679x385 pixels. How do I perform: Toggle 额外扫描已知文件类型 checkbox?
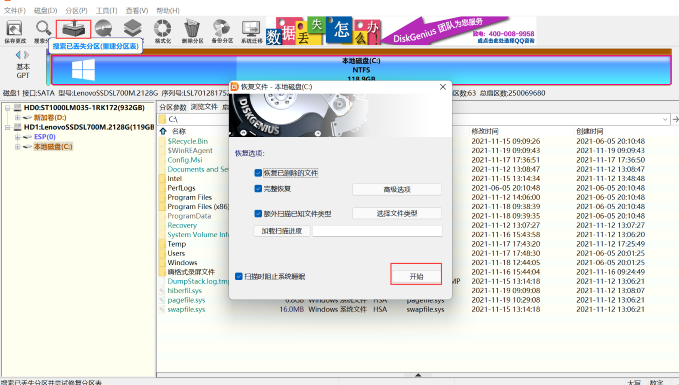258,214
